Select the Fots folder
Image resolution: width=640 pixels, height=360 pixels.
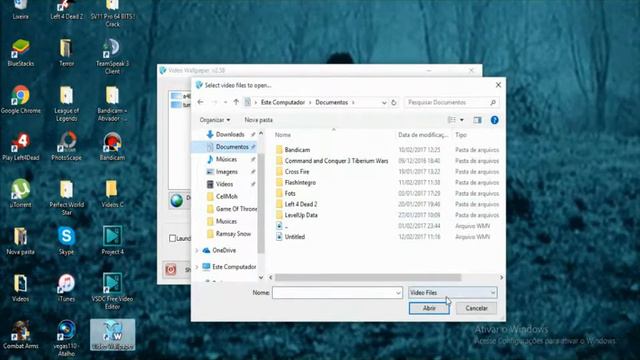pos(290,193)
